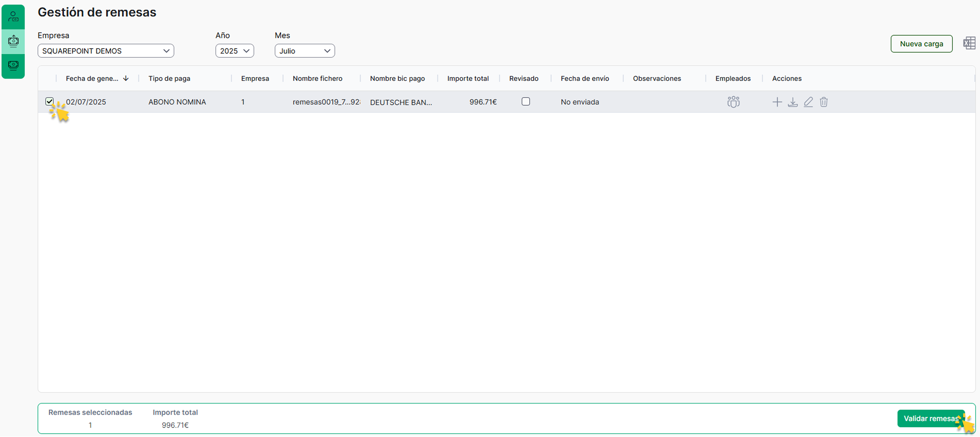This screenshot has width=980, height=437.
Task: Delete the remesa with trash icon
Action: [824, 102]
